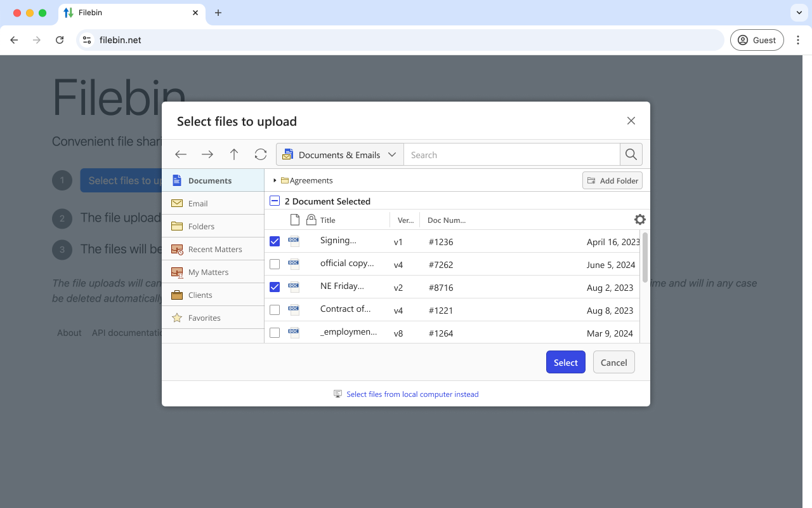
Task: Sort by the Doc Num... column header
Action: point(447,220)
